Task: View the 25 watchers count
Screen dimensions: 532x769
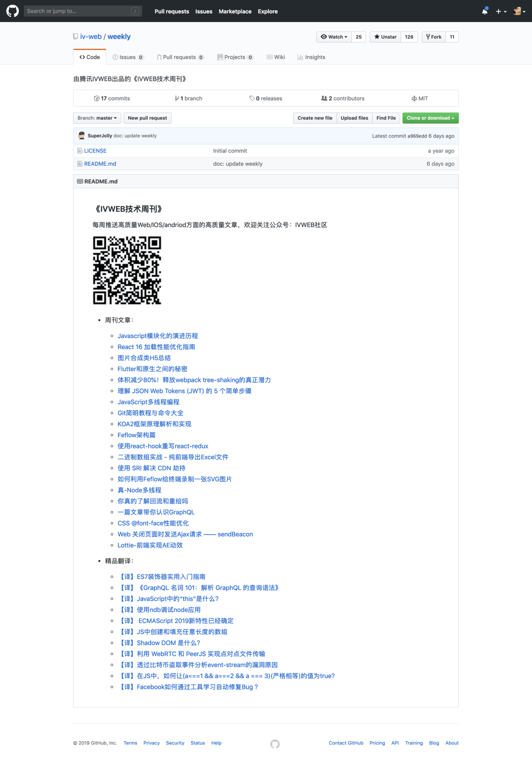Action: 359,37
